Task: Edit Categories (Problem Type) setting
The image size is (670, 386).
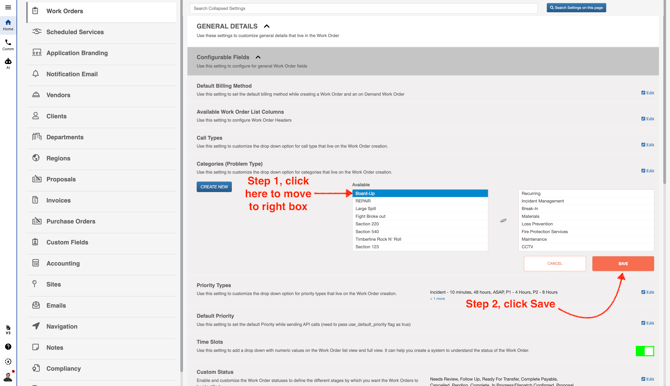Action: pyautogui.click(x=647, y=171)
